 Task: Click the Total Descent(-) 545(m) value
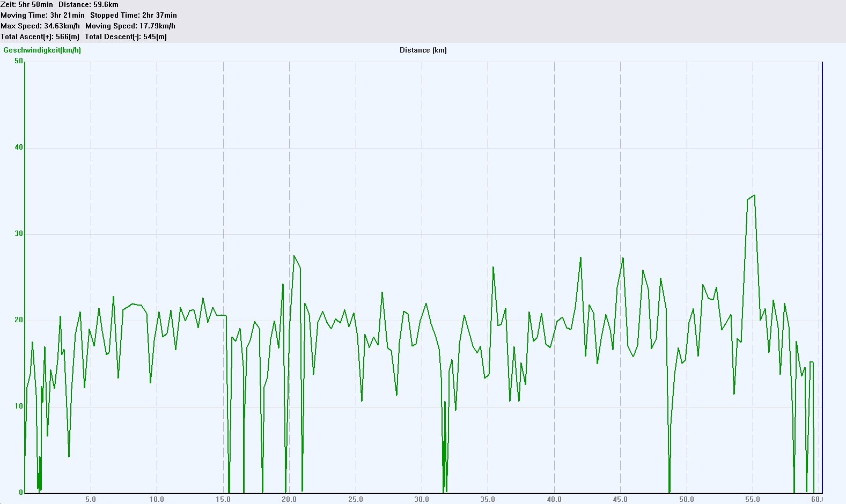click(126, 36)
